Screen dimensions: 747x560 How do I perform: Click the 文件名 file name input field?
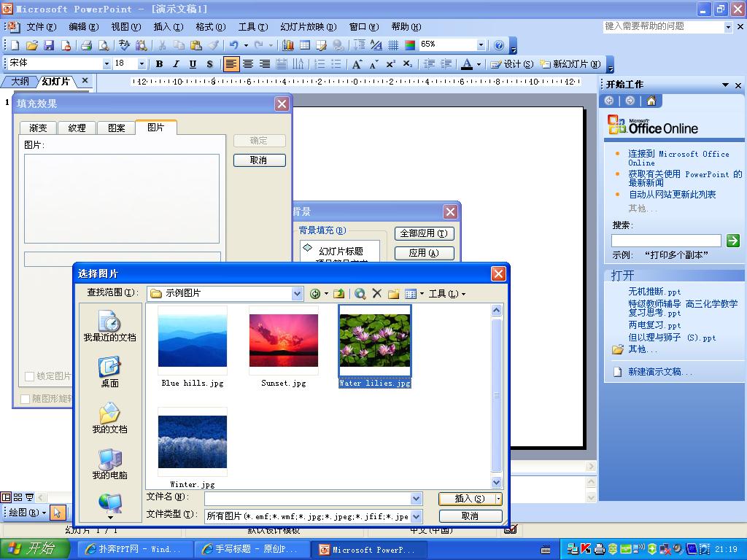point(308,499)
